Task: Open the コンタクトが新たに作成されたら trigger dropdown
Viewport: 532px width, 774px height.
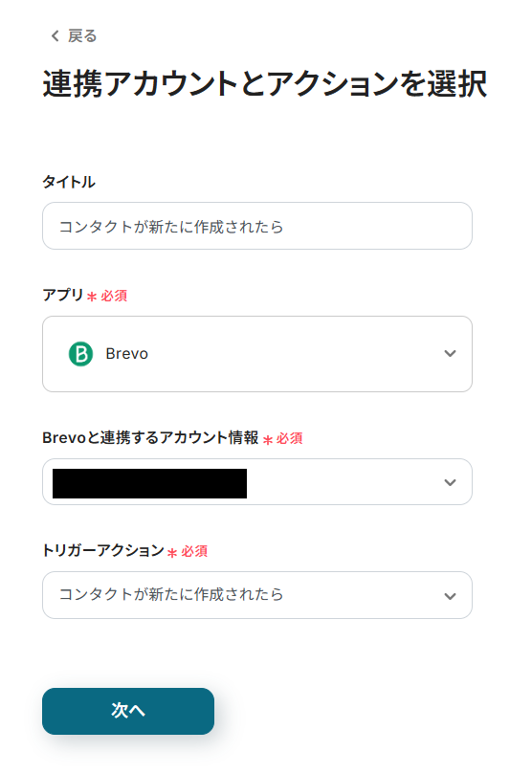Action: (x=257, y=595)
